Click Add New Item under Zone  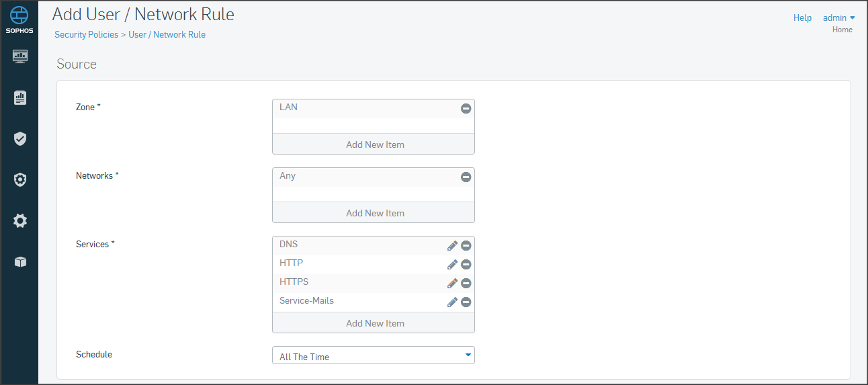point(374,144)
